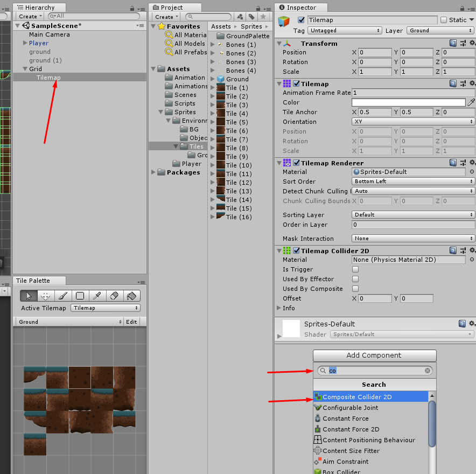This screenshot has width=476, height=474.
Task: Open the Layer dropdown showing Ground
Action: pos(440,30)
